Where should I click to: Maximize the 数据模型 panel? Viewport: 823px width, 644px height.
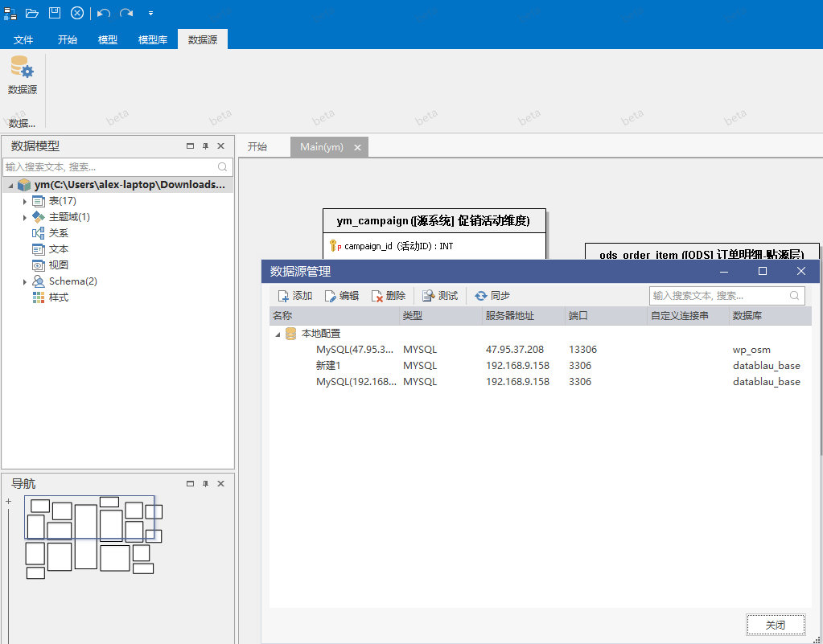pyautogui.click(x=191, y=146)
